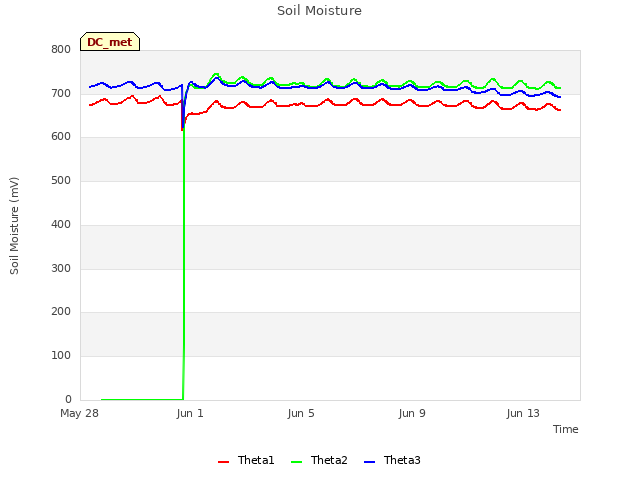Click the May 28 x-axis tick label

pyautogui.click(x=79, y=413)
